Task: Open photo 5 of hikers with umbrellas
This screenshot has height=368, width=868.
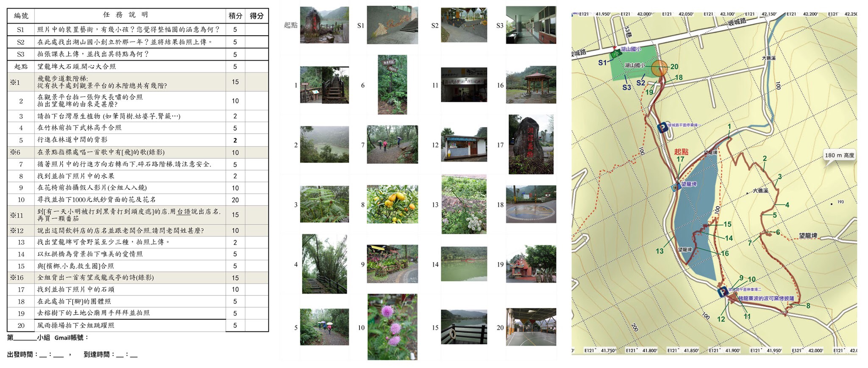Action: pos(324,327)
